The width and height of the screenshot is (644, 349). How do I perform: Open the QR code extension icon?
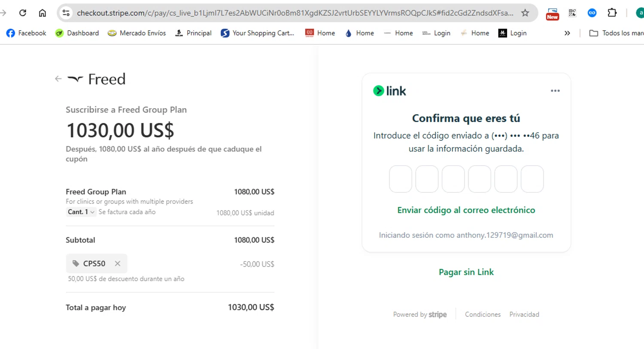572,13
